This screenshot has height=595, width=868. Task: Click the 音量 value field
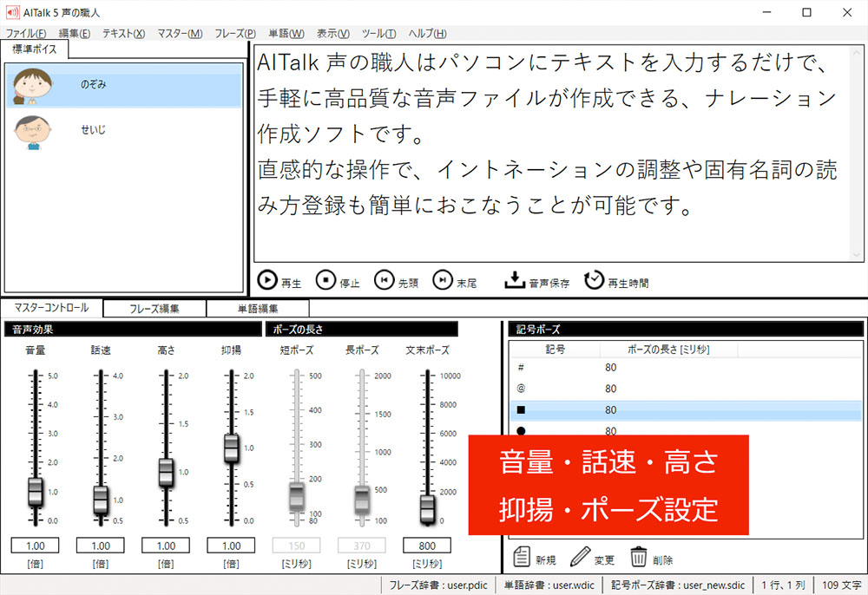[x=36, y=546]
